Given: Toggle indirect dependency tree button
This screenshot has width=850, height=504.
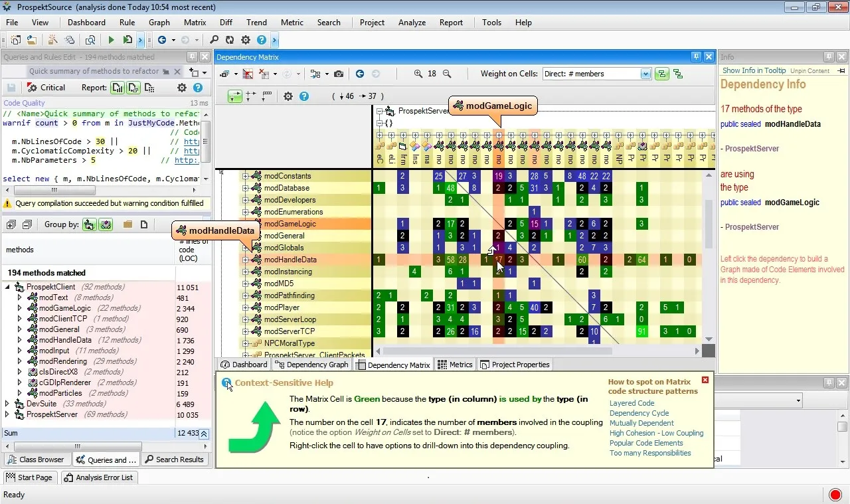Looking at the screenshot, I should (677, 74).
